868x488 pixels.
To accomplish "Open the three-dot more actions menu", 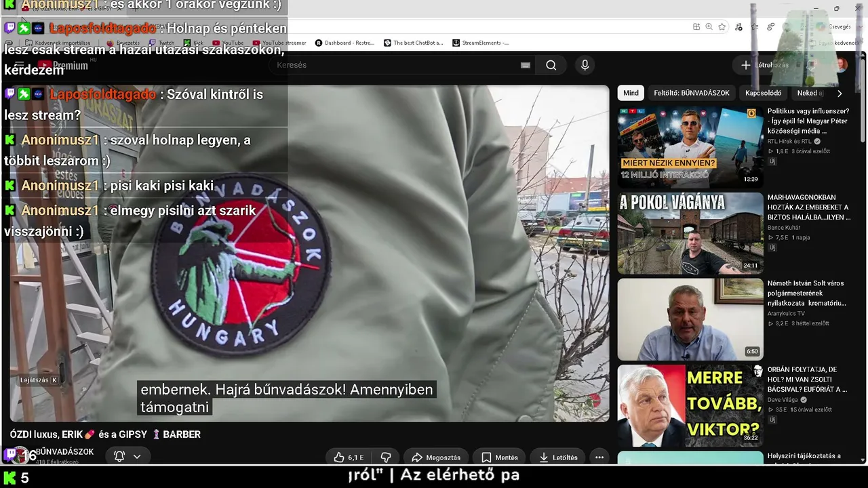I will [599, 457].
